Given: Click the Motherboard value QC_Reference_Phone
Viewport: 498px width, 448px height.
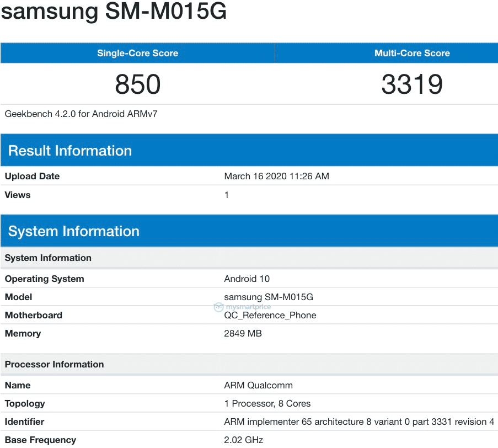Looking at the screenshot, I should point(270,315).
